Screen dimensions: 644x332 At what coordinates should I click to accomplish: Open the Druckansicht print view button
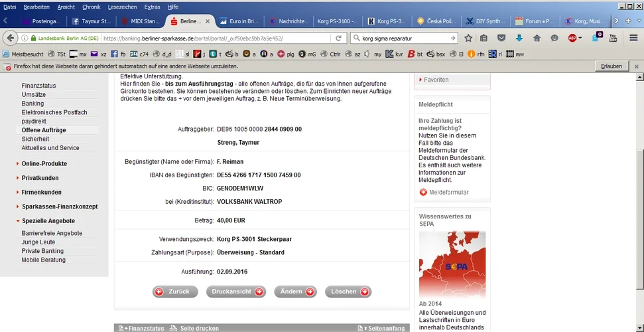point(235,291)
